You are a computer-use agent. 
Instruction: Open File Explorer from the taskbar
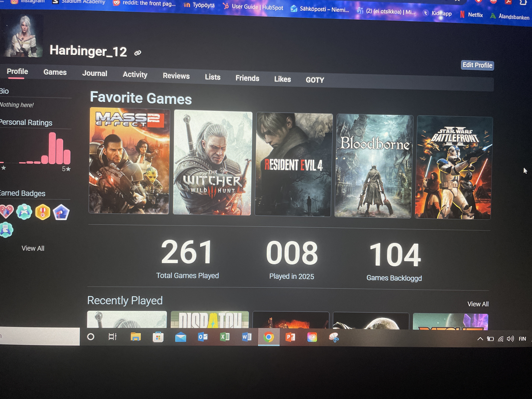coord(136,337)
